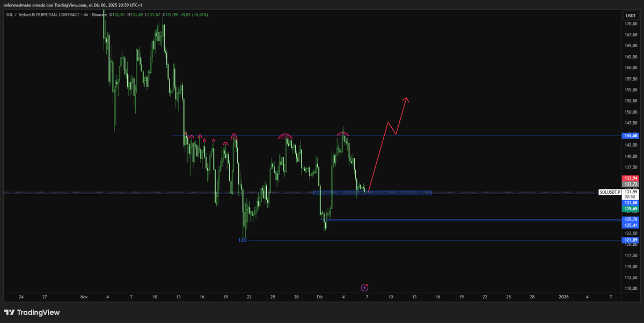
Task: Open the event marker icon near Dec 7
Action: 365,288
